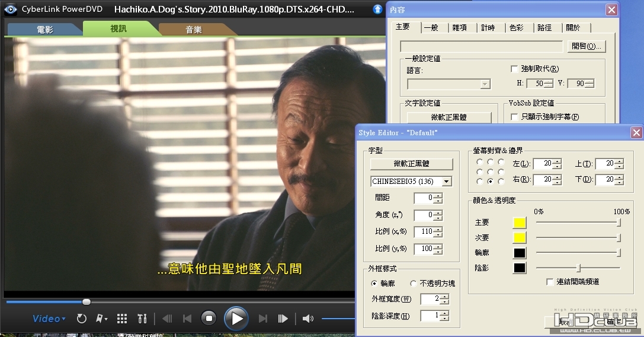Switch to the 電影 tab
The image size is (644, 337).
(x=45, y=29)
